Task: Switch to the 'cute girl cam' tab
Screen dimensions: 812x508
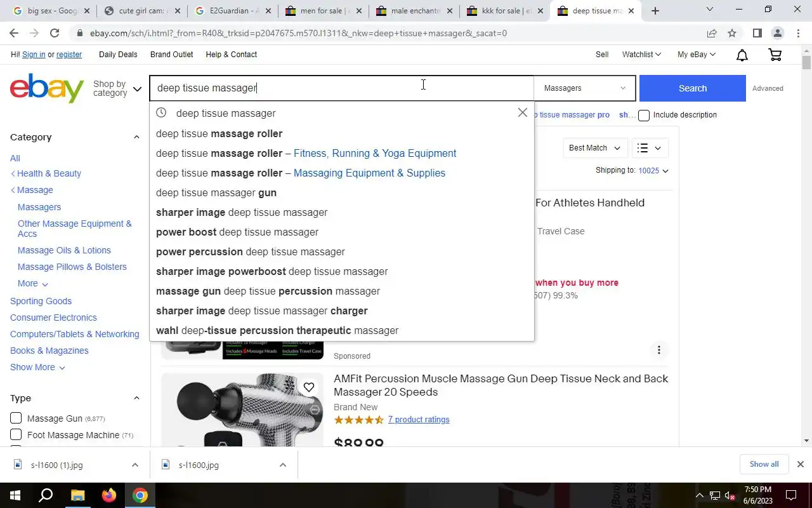Action: [141, 11]
